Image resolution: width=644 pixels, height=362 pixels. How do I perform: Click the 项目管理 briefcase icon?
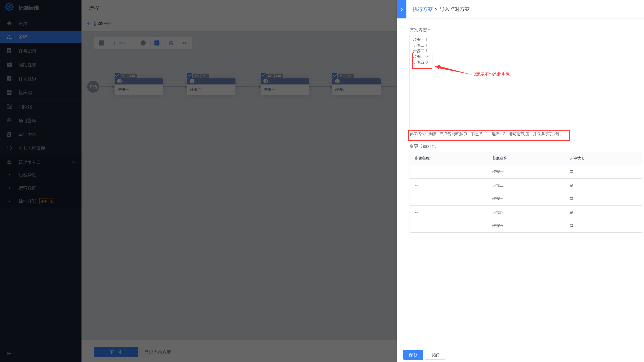tap(9, 120)
